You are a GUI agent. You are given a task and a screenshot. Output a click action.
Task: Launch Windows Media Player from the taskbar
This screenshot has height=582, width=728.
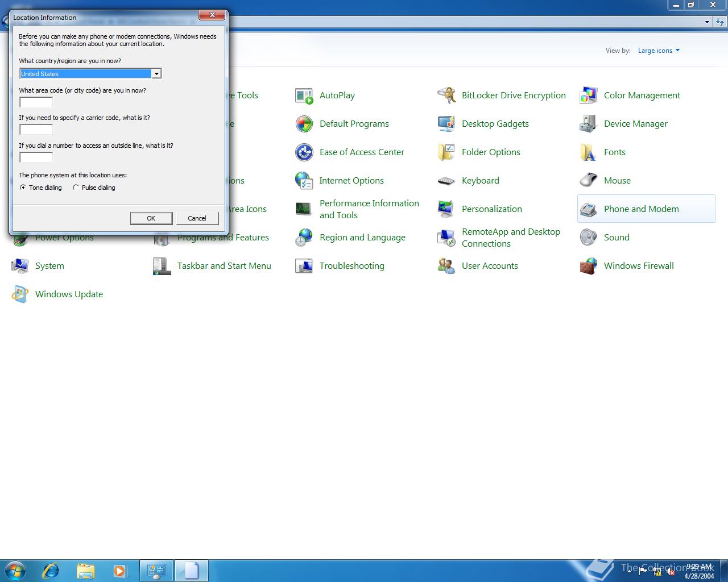pyautogui.click(x=120, y=570)
